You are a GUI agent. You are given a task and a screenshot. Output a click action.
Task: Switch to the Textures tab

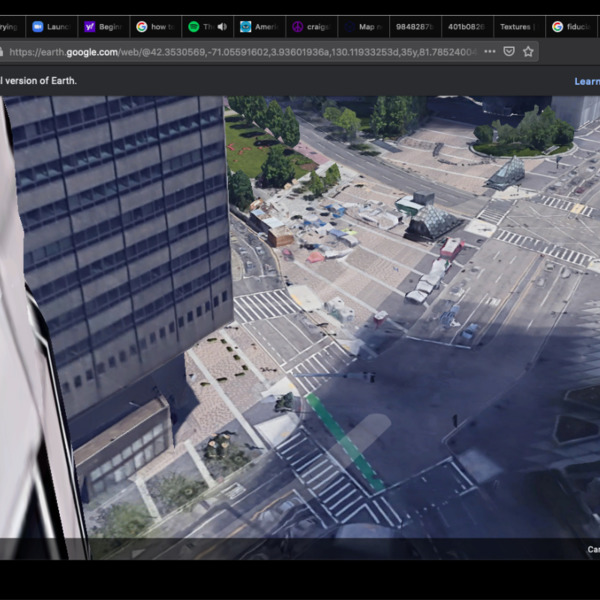[516, 27]
